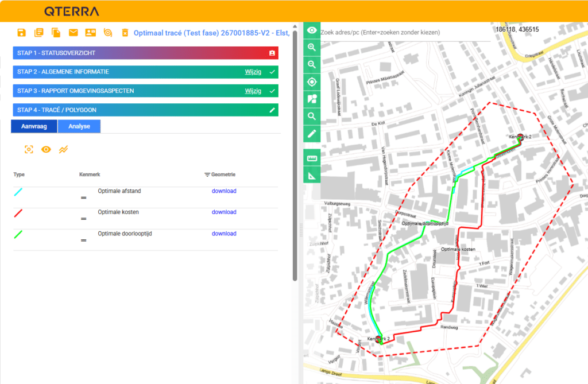Viewport: 588px width, 384px height.
Task: Click the cyan line swatch for Optimale afstand
Action: (x=18, y=192)
